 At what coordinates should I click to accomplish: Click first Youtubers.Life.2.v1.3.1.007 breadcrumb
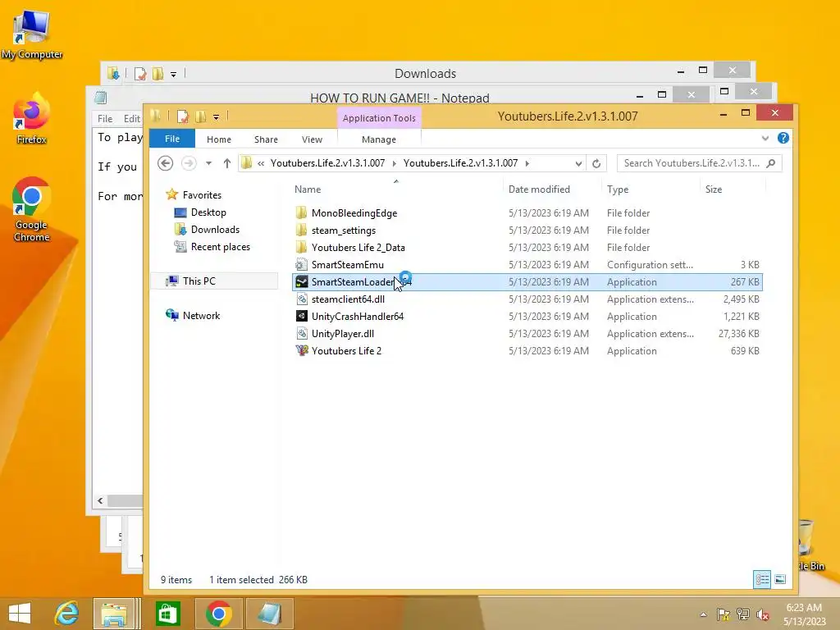pos(327,163)
